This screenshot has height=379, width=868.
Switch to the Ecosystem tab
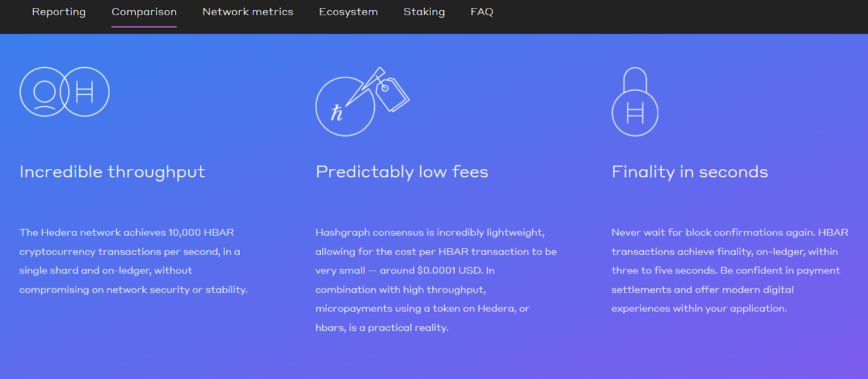click(348, 12)
